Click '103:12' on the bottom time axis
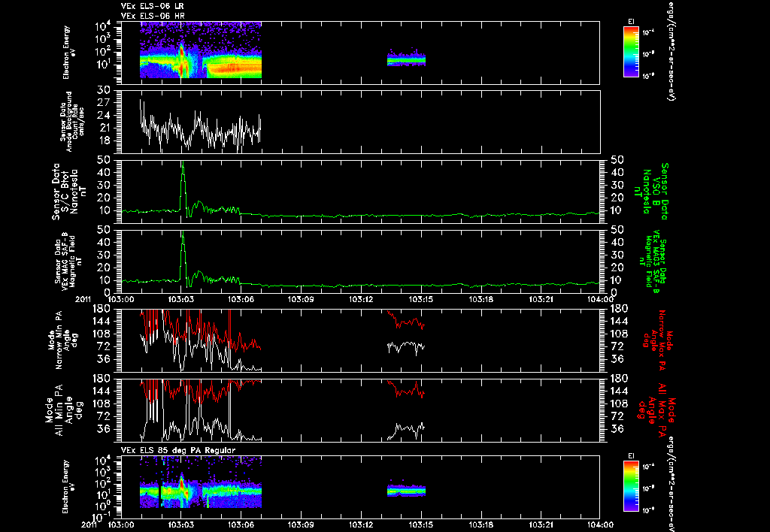This screenshot has height=532, width=770. tap(361, 524)
